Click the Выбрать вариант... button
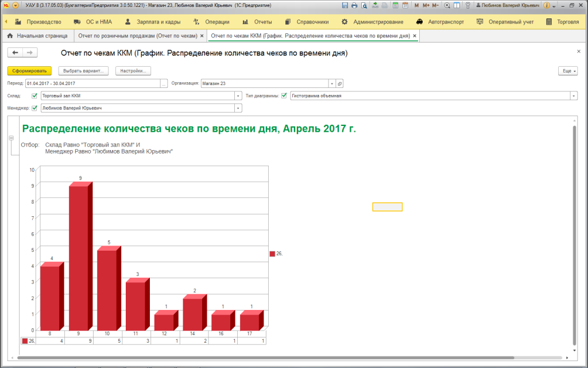Image resolution: width=588 pixels, height=368 pixels. (84, 71)
